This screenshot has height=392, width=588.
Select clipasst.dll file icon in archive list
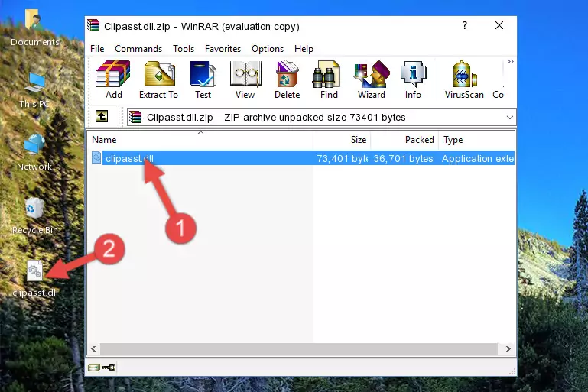[x=96, y=157]
